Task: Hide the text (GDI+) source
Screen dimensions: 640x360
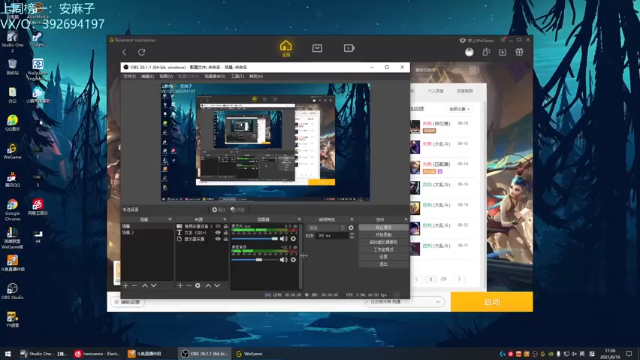Action: pyautogui.click(x=218, y=233)
